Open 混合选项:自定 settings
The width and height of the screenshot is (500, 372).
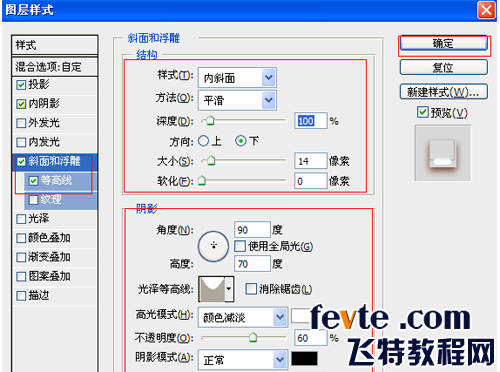55,67
